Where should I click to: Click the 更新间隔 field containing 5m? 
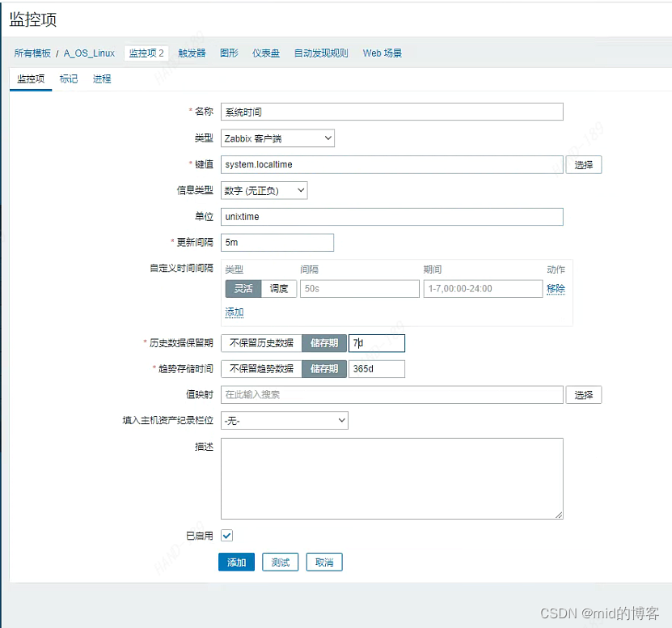(x=277, y=242)
